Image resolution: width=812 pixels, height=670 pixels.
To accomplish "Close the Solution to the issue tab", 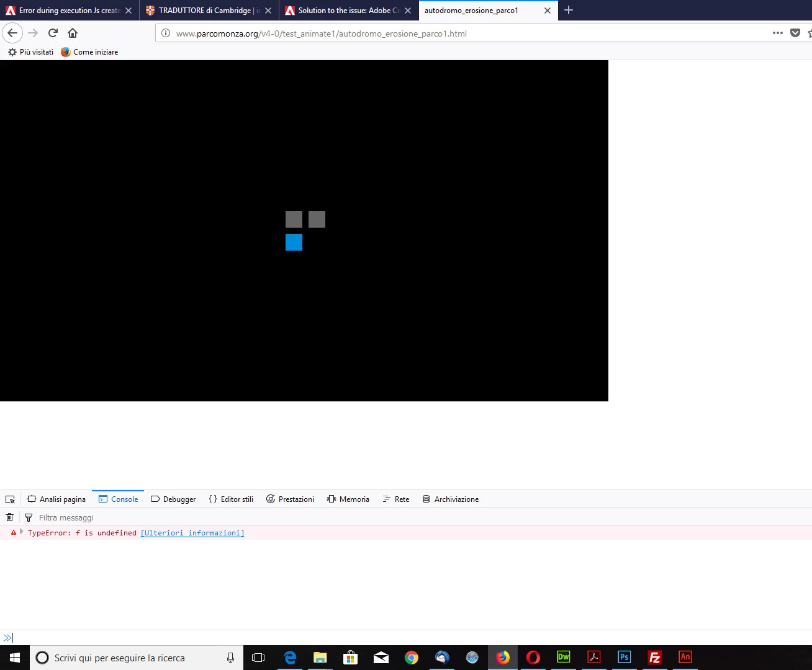I will pos(408,11).
